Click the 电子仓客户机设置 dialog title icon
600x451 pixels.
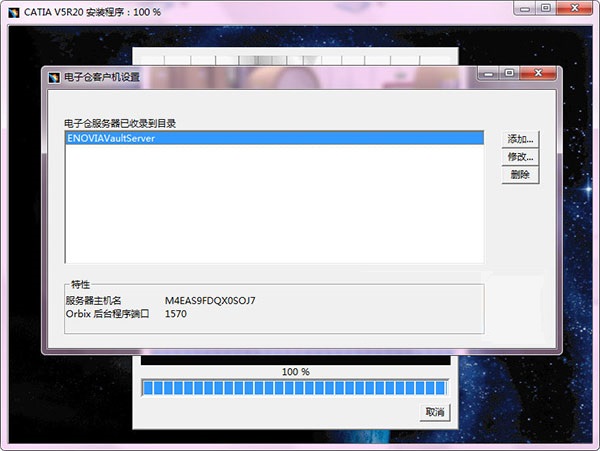click(54, 78)
